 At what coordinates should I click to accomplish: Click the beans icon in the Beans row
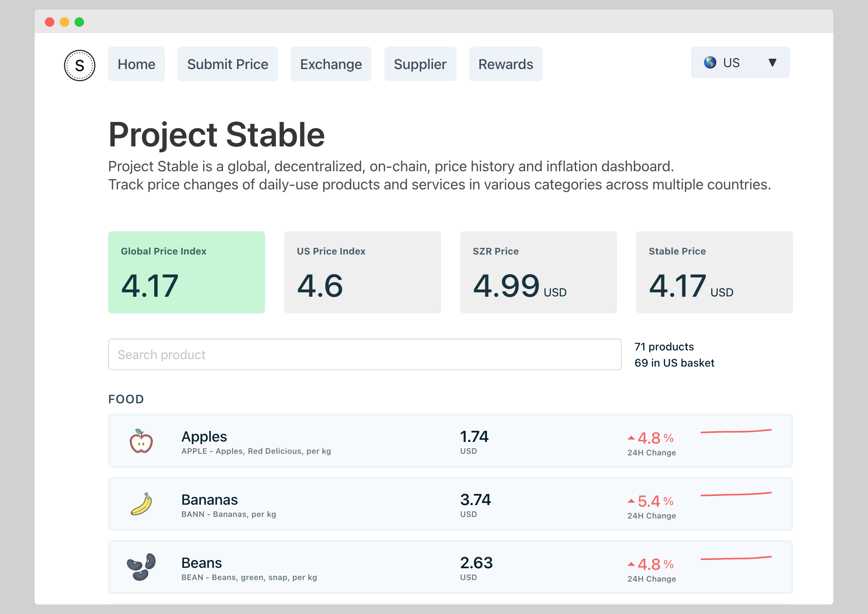[x=141, y=567]
